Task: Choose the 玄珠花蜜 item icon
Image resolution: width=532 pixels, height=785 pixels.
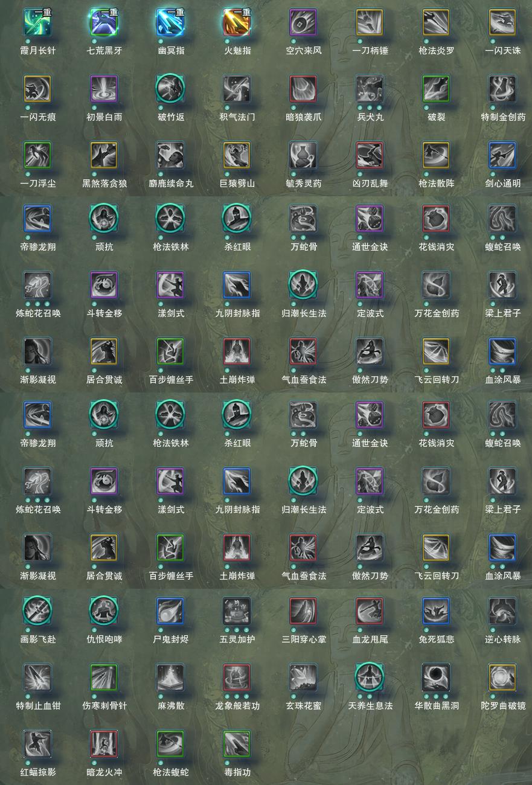Action: click(x=303, y=678)
